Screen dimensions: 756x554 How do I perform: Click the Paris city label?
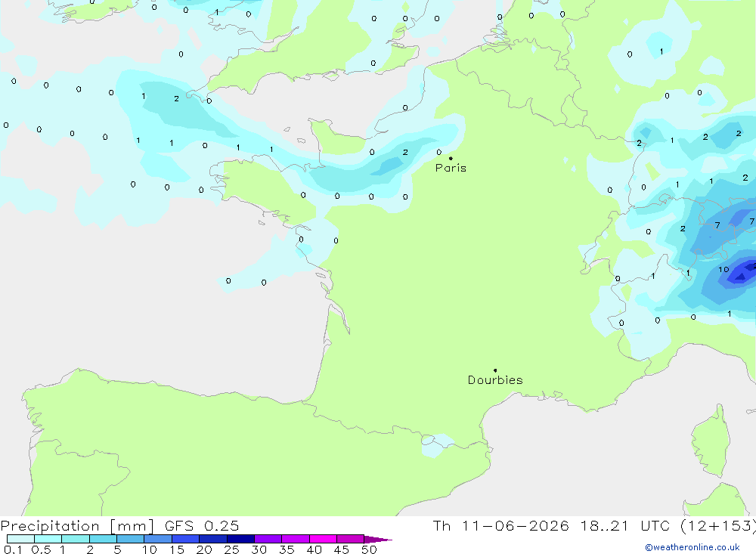click(451, 168)
